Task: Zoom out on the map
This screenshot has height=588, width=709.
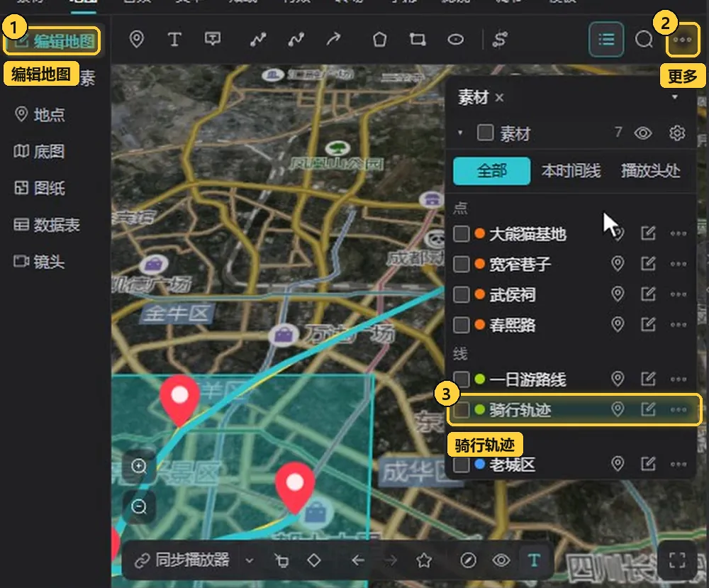Action: pos(139,507)
